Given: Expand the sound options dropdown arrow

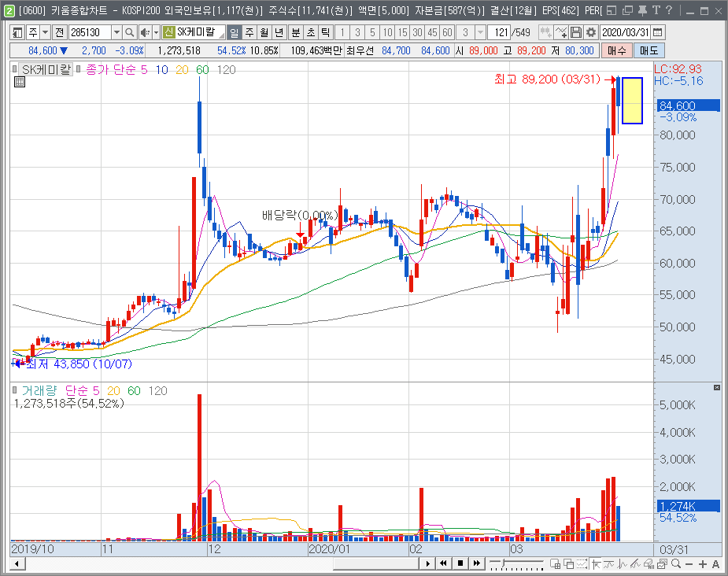Looking at the screenshot, I should coord(157,32).
